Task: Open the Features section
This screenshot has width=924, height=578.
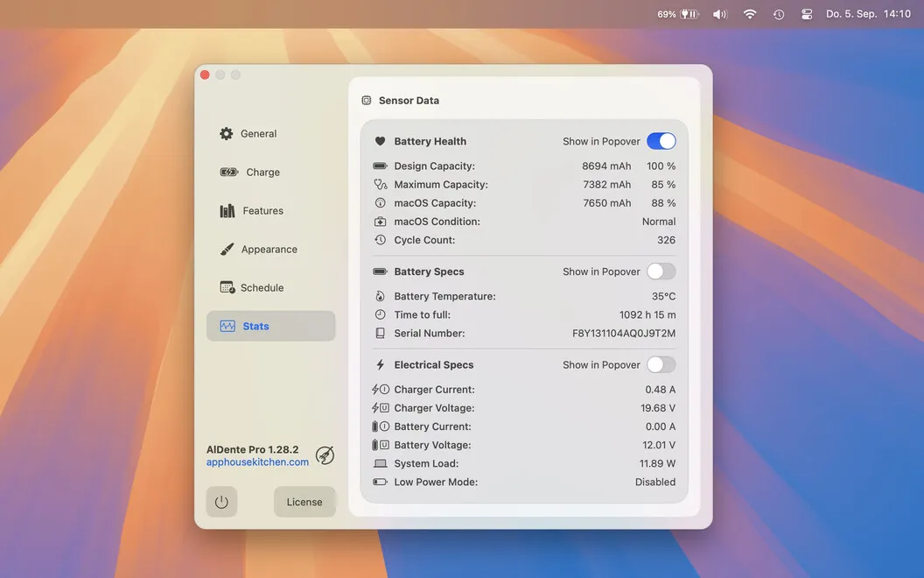Action: point(270,210)
